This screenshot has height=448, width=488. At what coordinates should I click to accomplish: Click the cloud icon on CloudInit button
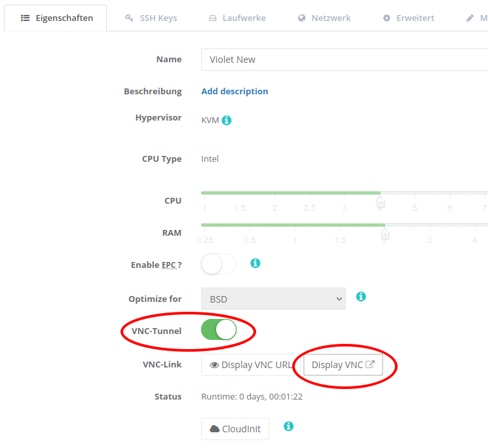214,429
